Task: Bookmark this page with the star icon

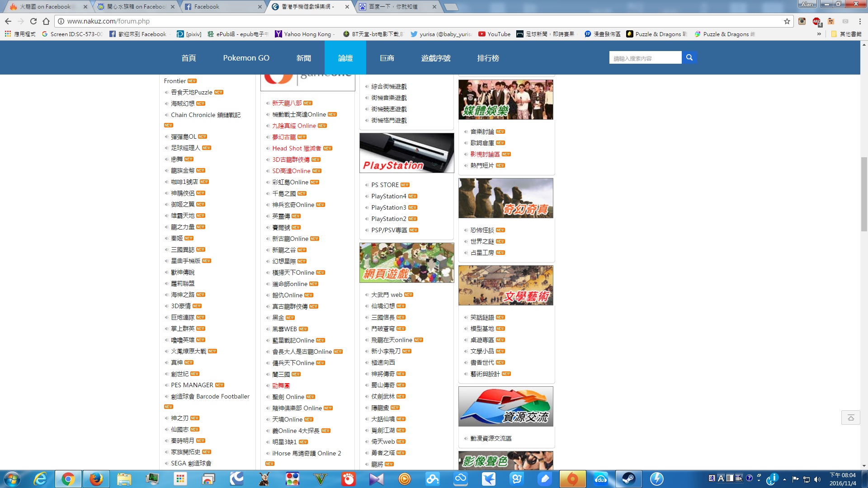Action: coord(787,21)
